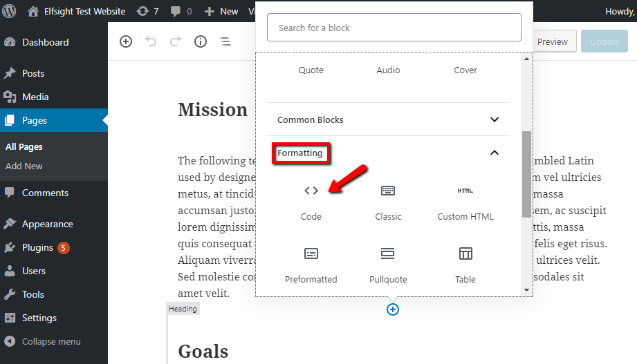Viewport: 637px width, 364px height.
Task: Open the New content menu
Action: [x=221, y=11]
